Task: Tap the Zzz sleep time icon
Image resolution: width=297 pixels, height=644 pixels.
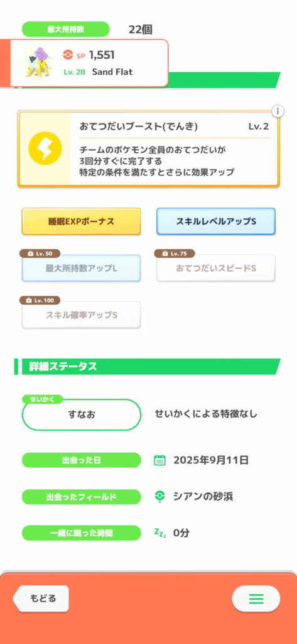Action: (160, 533)
